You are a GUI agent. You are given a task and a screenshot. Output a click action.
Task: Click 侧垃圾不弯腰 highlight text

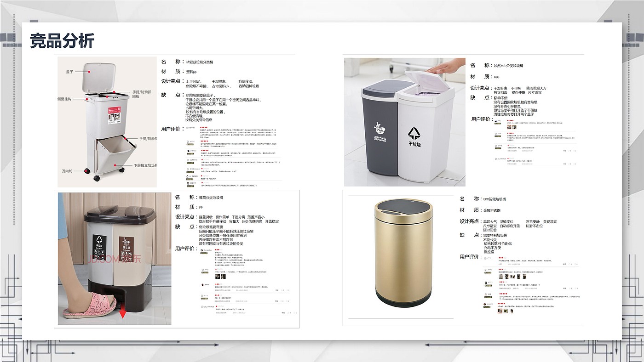pos(197,86)
